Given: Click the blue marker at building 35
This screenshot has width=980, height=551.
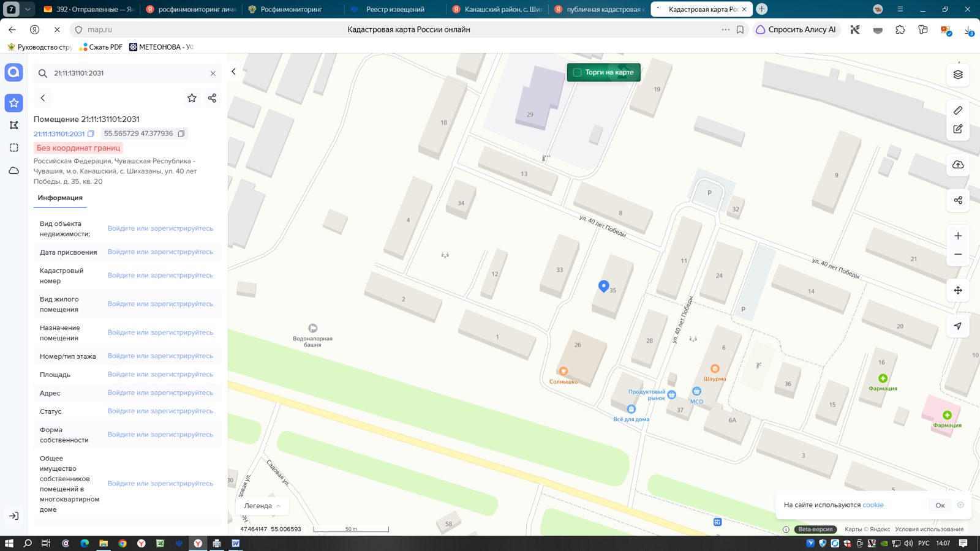Looking at the screenshot, I should (x=603, y=286).
